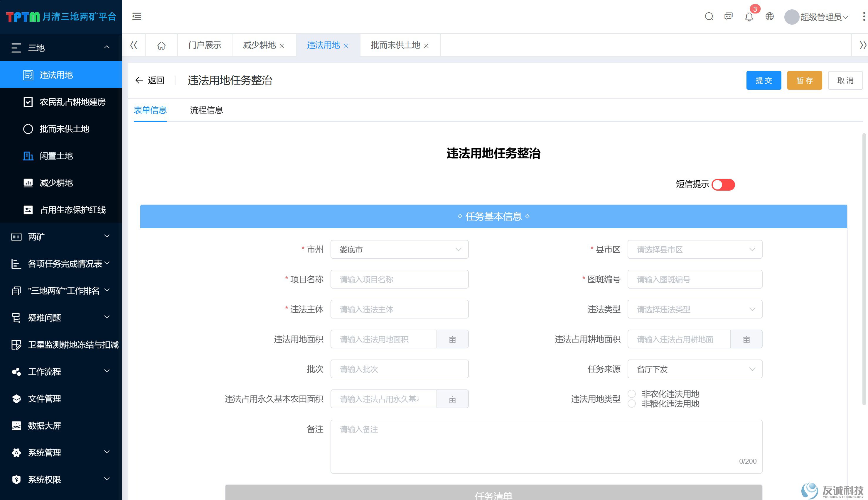Click the globe language icon

(770, 16)
